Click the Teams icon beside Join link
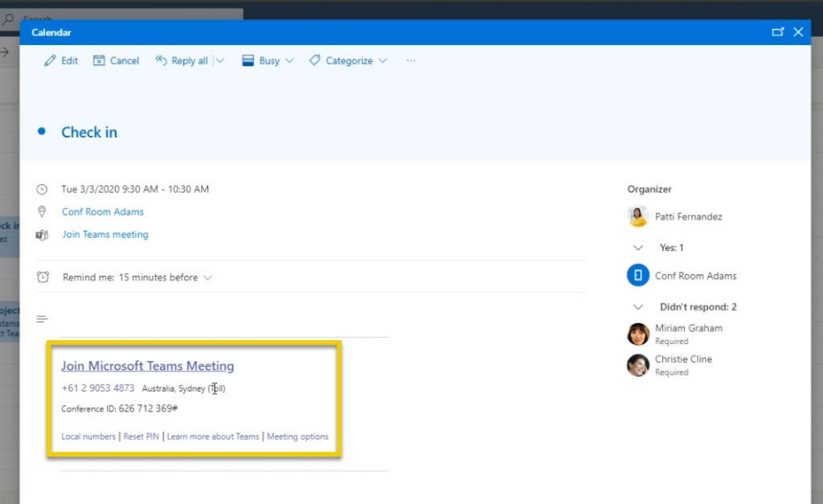823x504 pixels. [42, 235]
